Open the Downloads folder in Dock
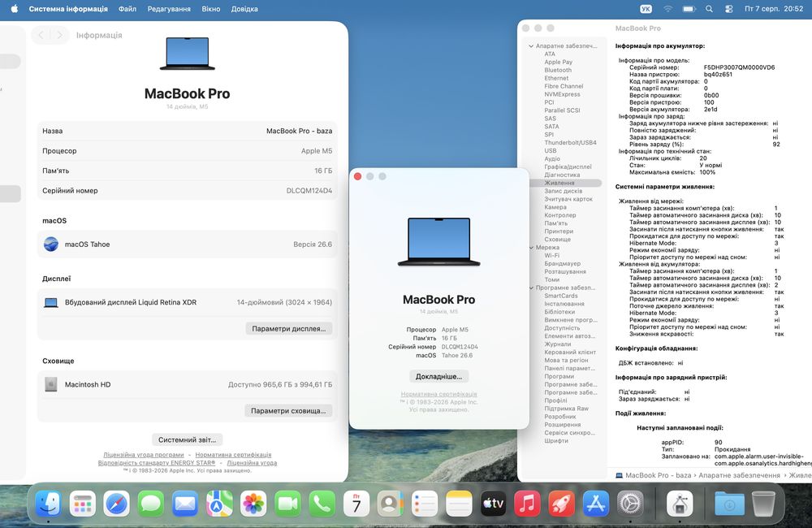This screenshot has height=528, width=812. click(729, 503)
